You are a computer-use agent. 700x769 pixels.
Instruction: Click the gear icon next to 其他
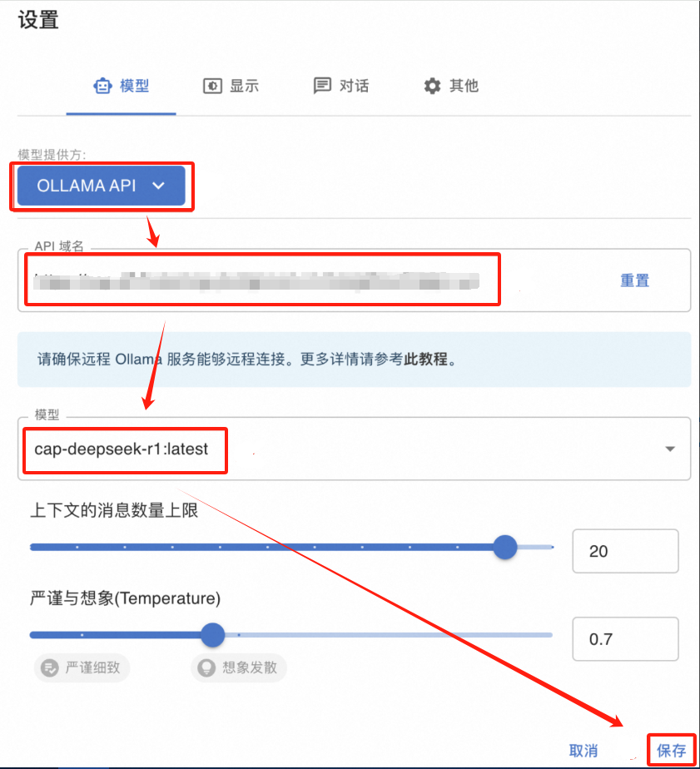432,86
